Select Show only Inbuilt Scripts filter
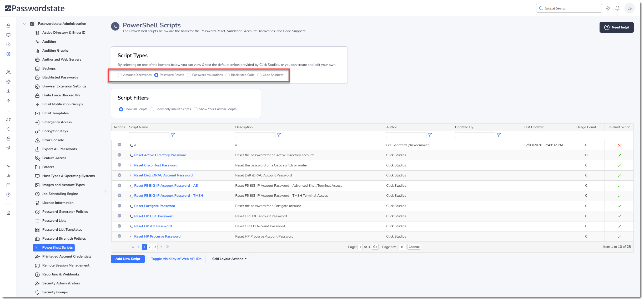 152,109
